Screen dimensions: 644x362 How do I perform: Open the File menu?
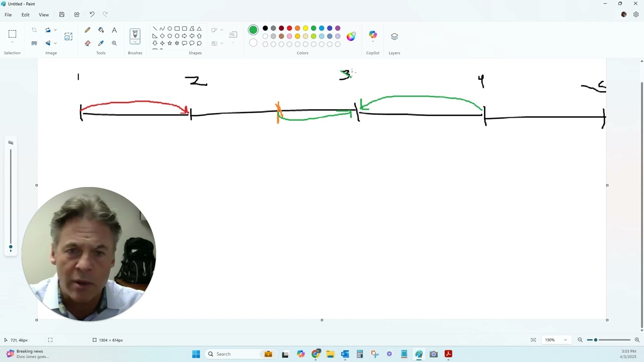[8, 15]
